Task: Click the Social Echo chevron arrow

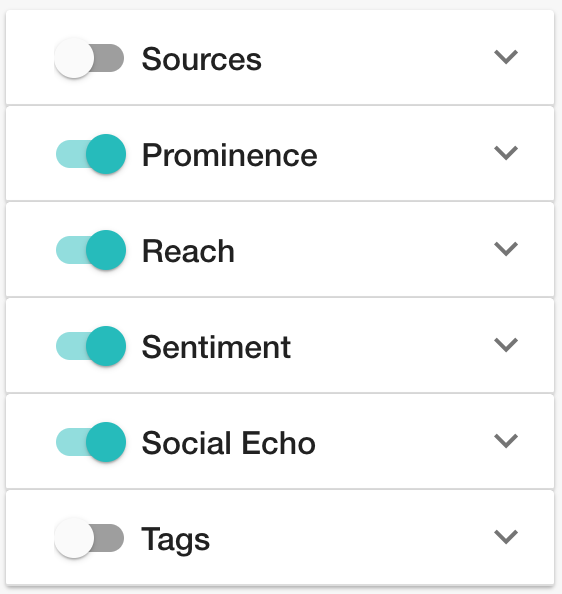Action: (x=506, y=441)
